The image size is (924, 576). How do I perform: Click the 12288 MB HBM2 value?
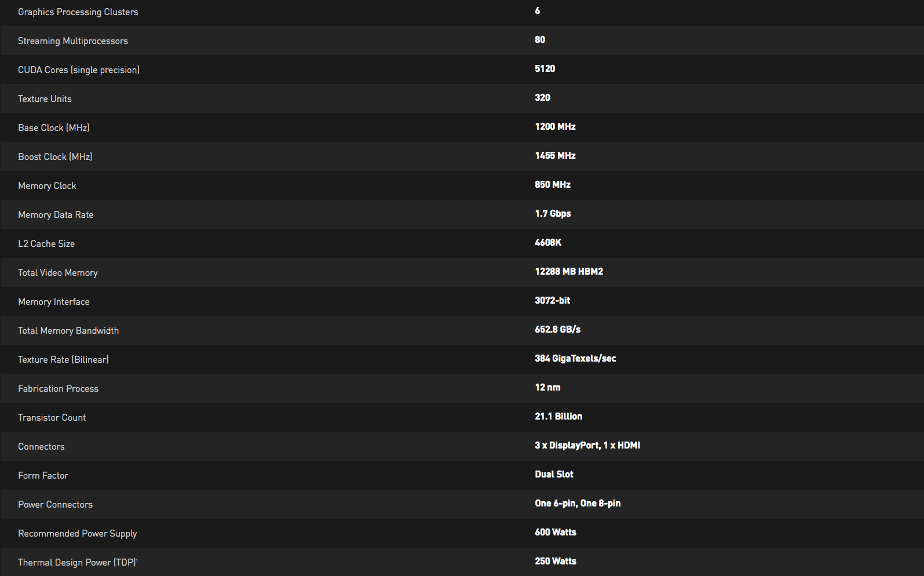point(568,272)
